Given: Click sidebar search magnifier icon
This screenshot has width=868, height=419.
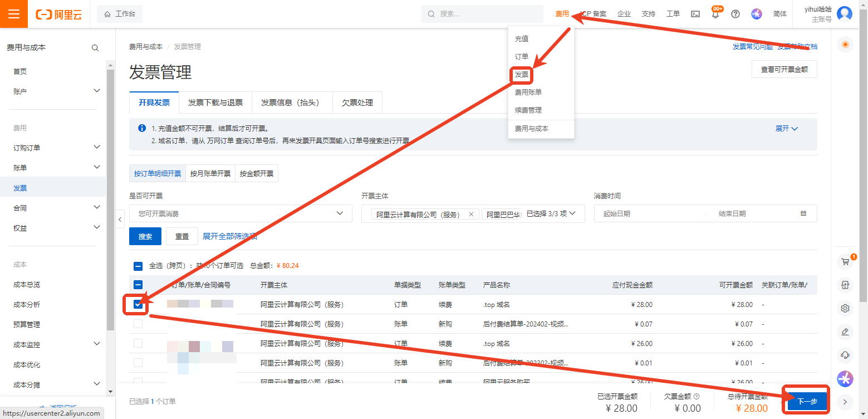Looking at the screenshot, I should (x=95, y=48).
